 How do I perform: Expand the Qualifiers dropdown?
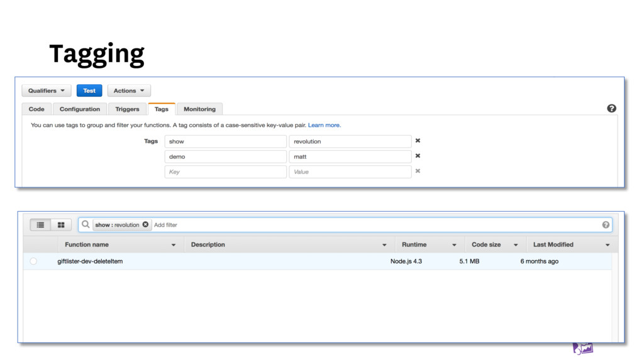47,90
